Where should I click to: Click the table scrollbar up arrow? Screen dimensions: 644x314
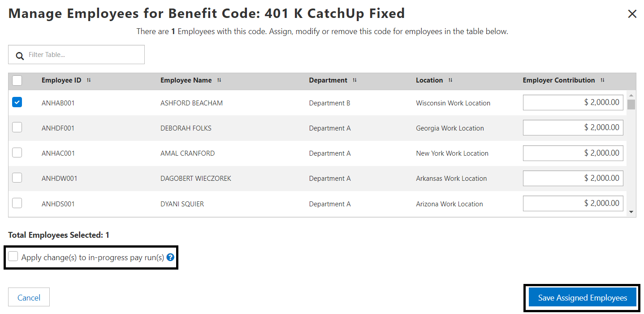pyautogui.click(x=631, y=95)
